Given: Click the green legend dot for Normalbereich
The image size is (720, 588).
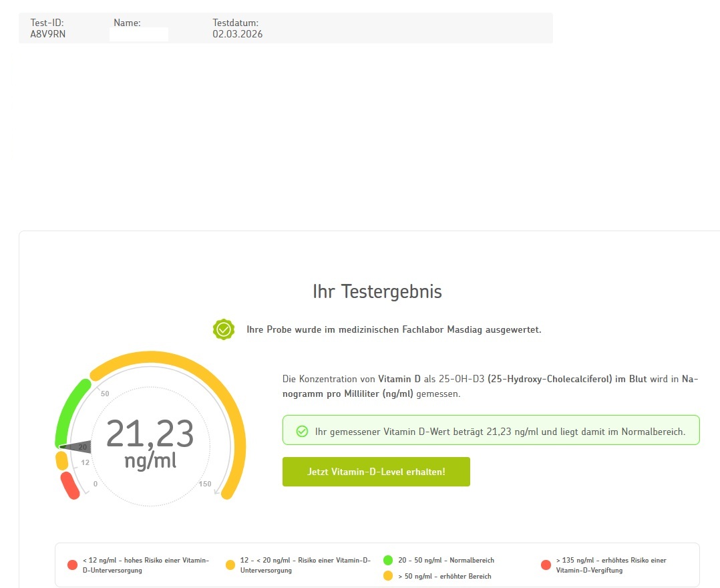Looking at the screenshot, I should 388,560.
